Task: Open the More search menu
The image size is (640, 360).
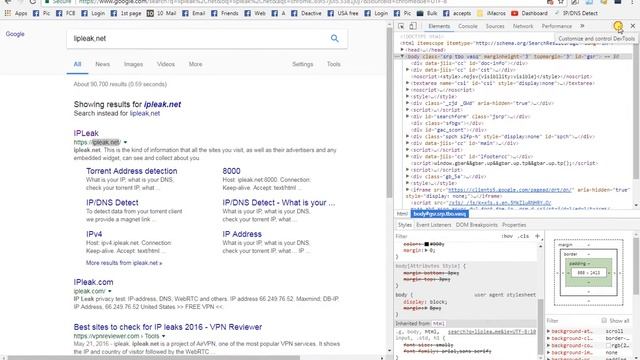Action: point(196,64)
